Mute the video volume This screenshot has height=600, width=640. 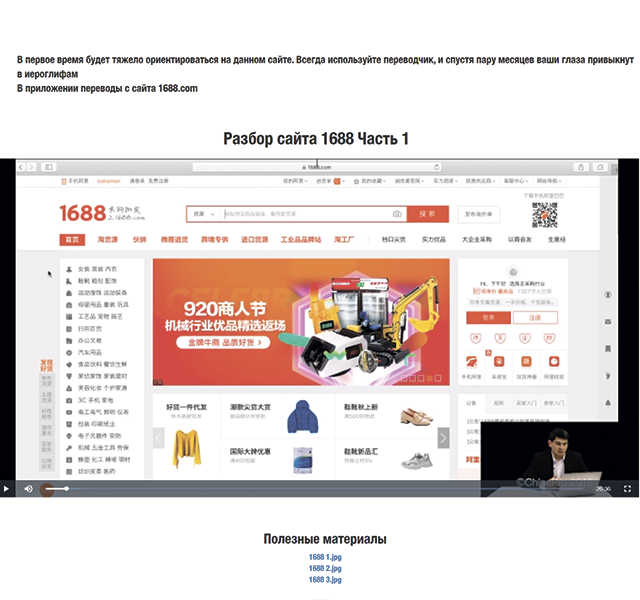[x=28, y=489]
